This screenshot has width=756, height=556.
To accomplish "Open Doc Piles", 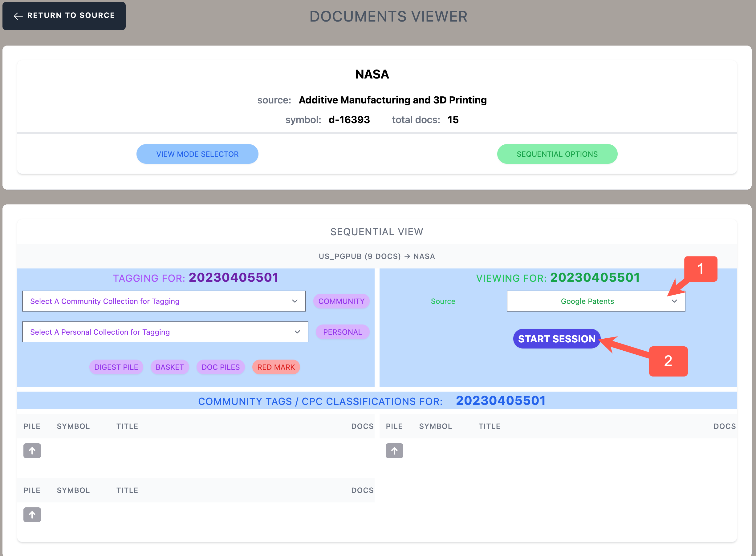I will (221, 367).
